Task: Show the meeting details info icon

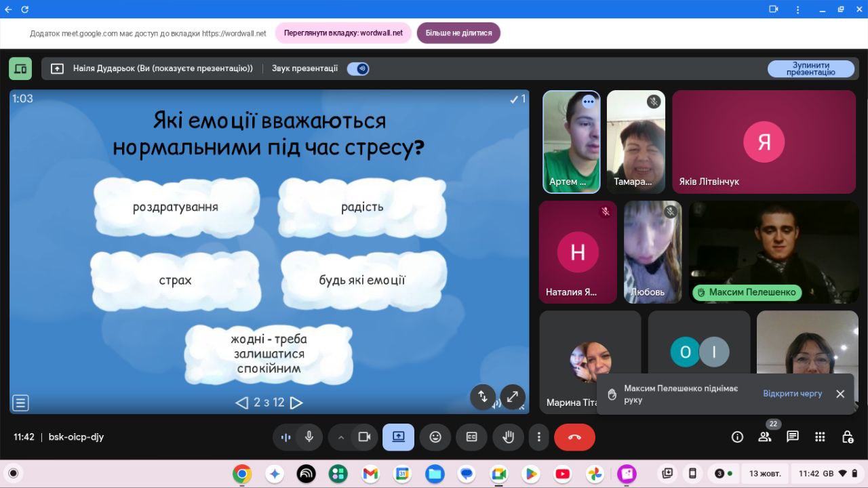Action: coord(737,437)
